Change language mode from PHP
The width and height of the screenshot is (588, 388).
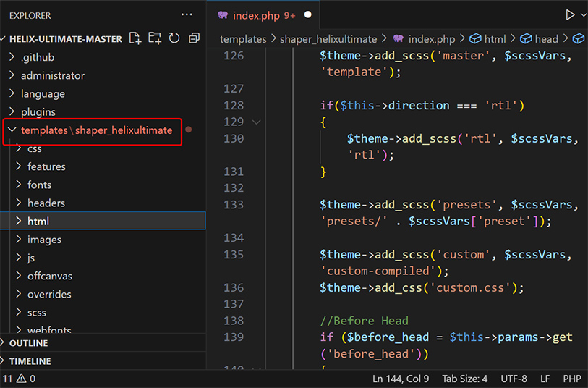[572, 379]
